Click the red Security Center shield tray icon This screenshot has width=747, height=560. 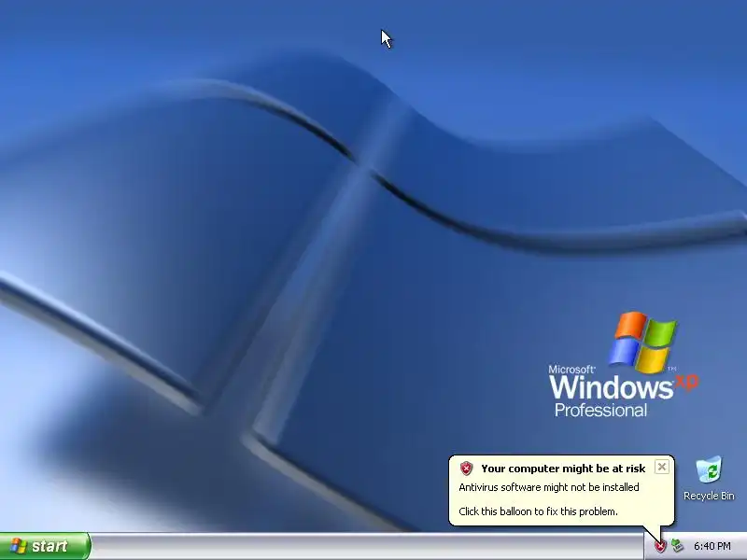click(660, 547)
